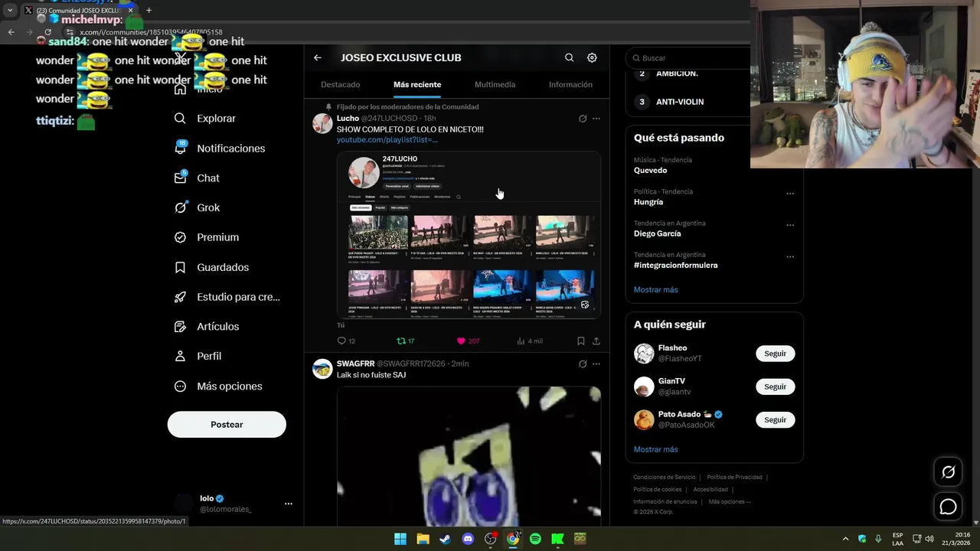
Task: Open new browser tab
Action: [x=149, y=10]
